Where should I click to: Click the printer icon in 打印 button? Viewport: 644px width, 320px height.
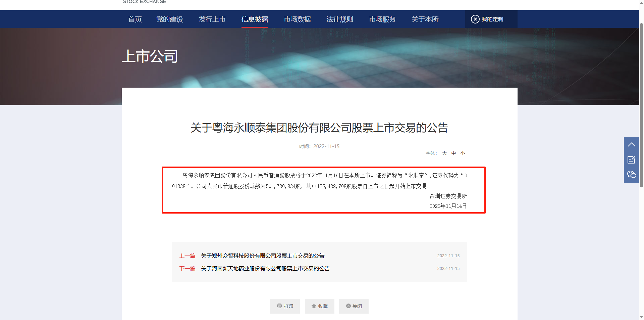[x=279, y=306]
